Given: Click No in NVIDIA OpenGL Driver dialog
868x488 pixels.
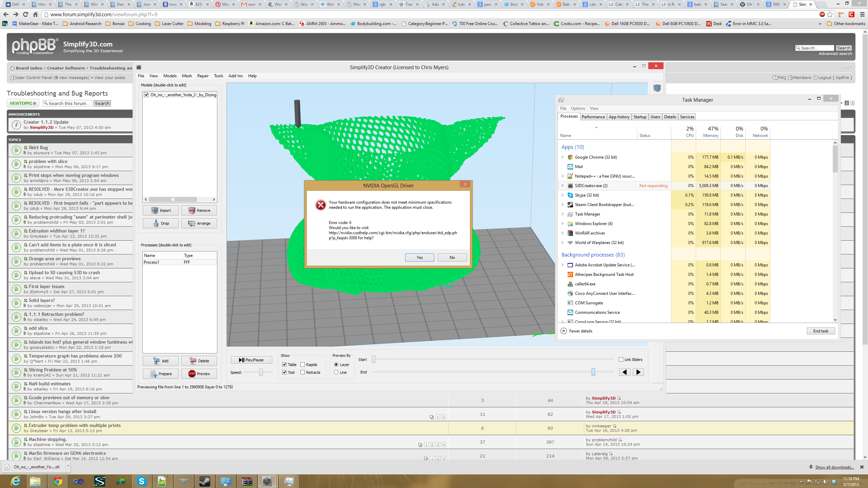Looking at the screenshot, I should (x=452, y=258).
